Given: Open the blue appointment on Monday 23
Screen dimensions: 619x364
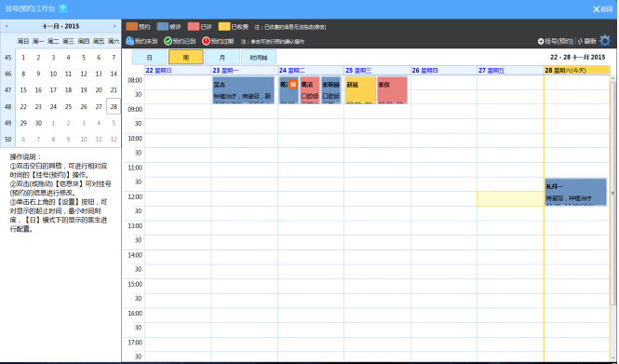Looking at the screenshot, I should (x=243, y=90).
